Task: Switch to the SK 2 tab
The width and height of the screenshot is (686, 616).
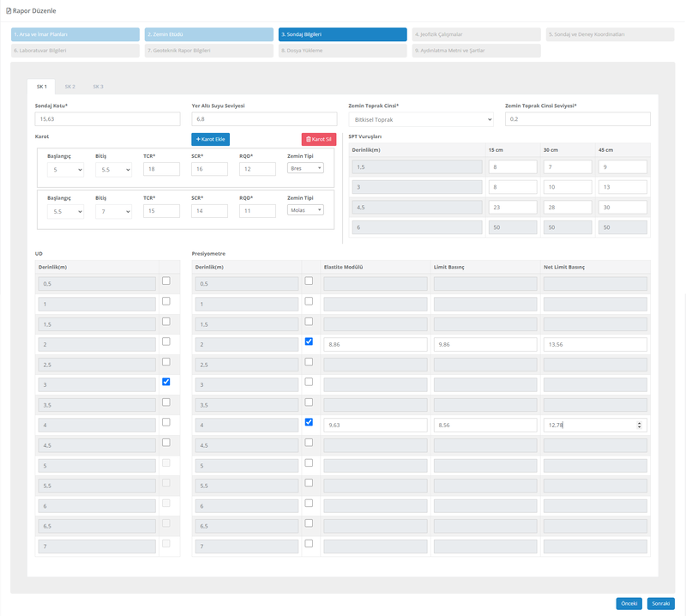Action: pyautogui.click(x=69, y=87)
